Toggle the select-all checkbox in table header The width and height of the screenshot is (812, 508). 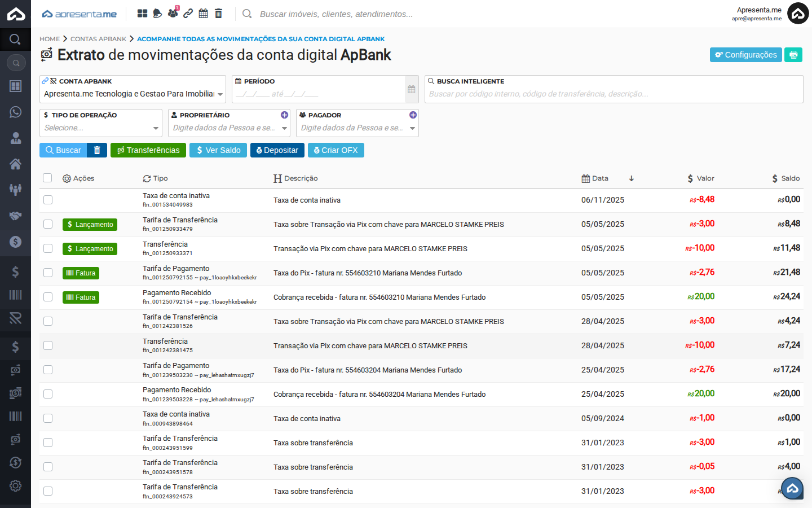click(47, 178)
